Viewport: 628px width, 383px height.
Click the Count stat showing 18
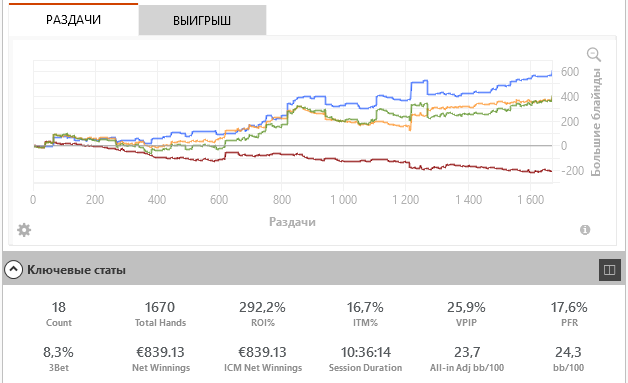tap(58, 313)
